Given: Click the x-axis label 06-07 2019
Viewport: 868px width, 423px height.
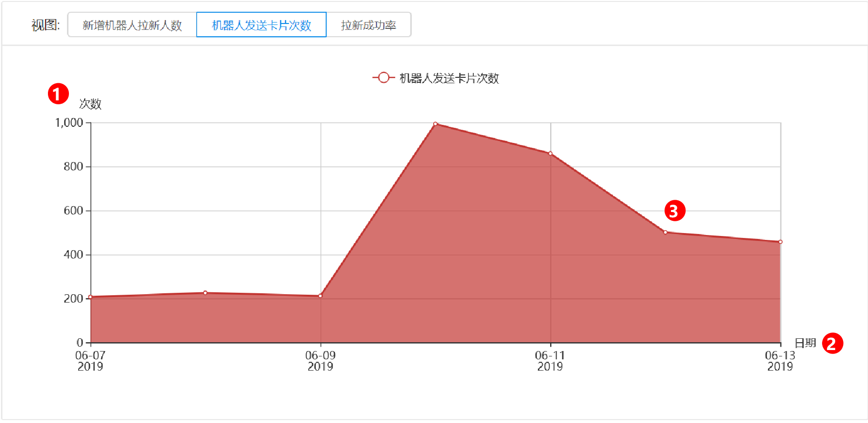Looking at the screenshot, I should (90, 361).
